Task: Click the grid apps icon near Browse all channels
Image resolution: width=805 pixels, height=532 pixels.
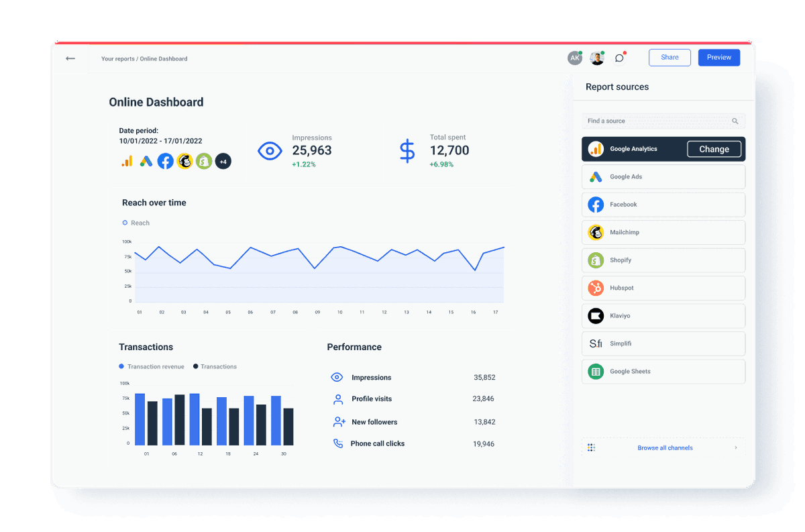Action: [x=591, y=447]
